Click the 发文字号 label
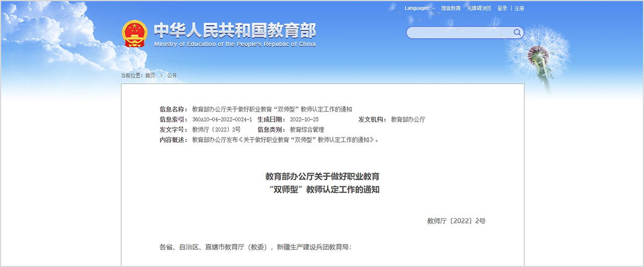The width and height of the screenshot is (644, 267). tap(174, 130)
